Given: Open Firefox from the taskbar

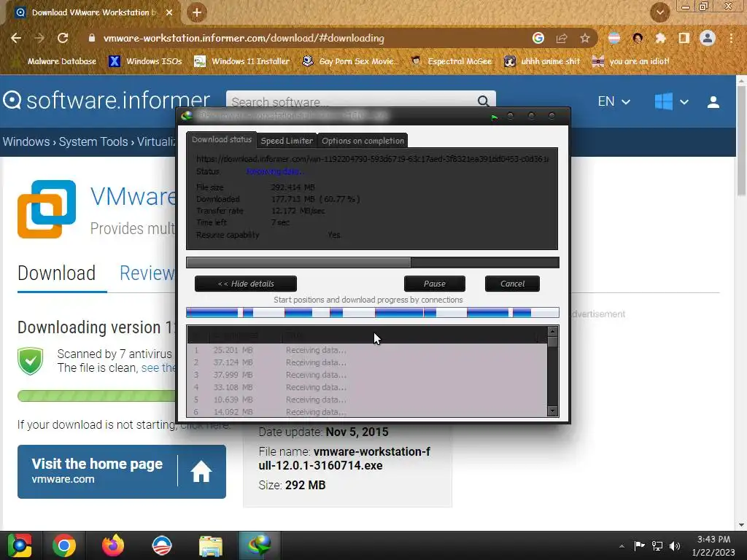Looking at the screenshot, I should click(113, 545).
